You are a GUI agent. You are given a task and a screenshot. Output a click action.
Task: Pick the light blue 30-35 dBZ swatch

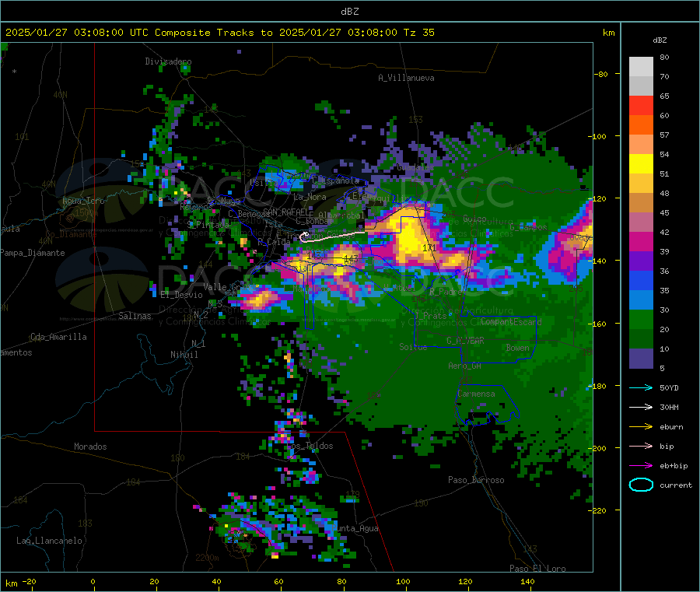pyautogui.click(x=641, y=300)
